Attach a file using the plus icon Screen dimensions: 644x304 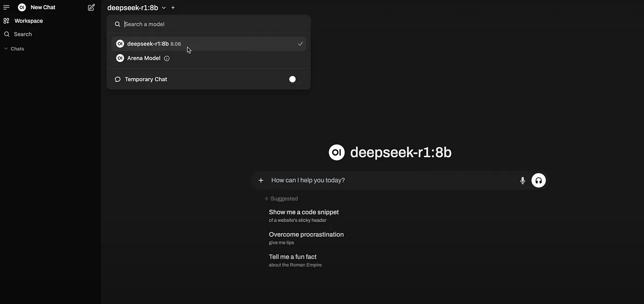pyautogui.click(x=261, y=180)
